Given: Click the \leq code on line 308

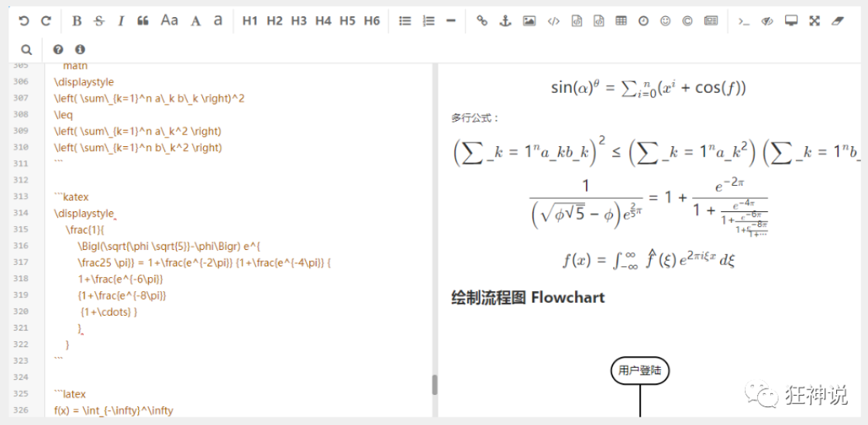Looking at the screenshot, I should [x=63, y=115].
